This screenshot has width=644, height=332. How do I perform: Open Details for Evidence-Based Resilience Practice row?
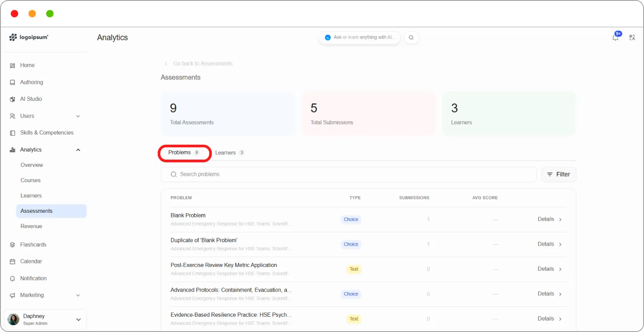(550, 319)
